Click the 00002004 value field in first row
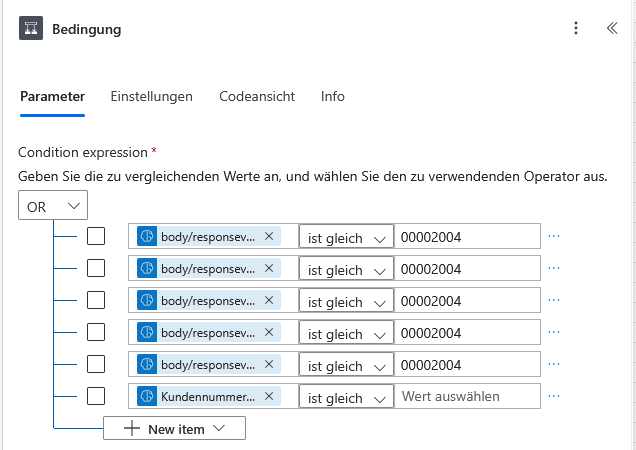The width and height of the screenshot is (636, 450). 467,237
